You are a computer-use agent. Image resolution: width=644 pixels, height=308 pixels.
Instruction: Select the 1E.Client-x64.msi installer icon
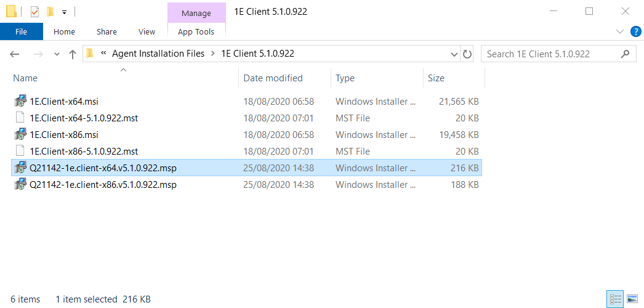20,101
